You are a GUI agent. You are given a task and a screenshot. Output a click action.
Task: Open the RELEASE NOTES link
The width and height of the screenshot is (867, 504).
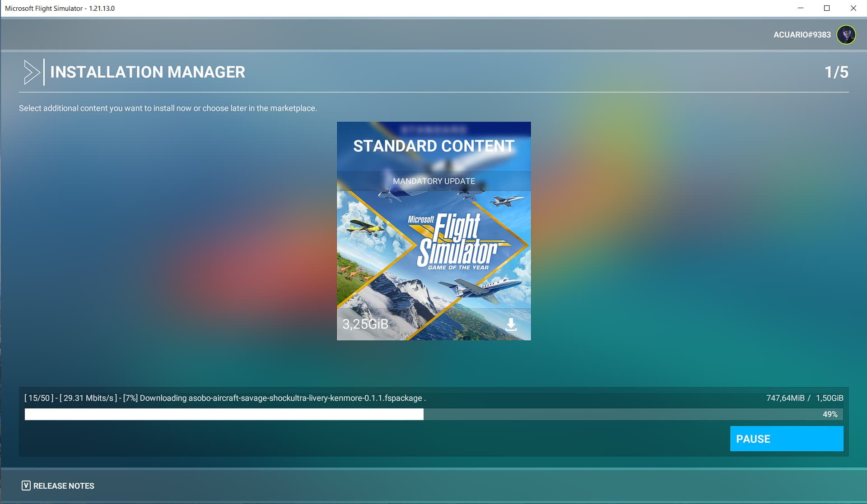tap(64, 486)
